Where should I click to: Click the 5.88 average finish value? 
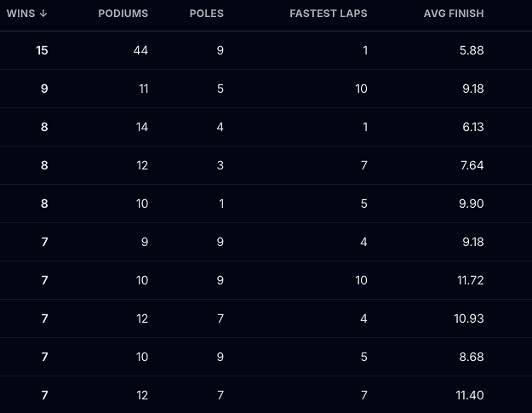472,50
